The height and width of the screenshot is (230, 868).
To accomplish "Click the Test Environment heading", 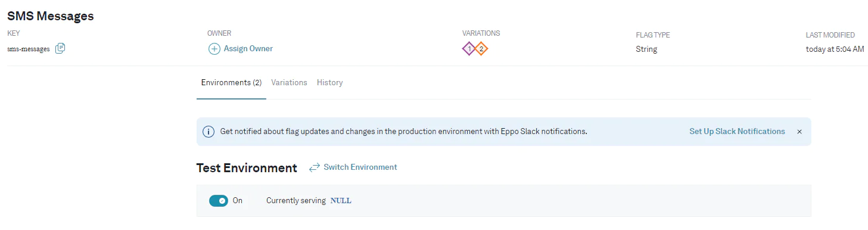I will tap(247, 168).
